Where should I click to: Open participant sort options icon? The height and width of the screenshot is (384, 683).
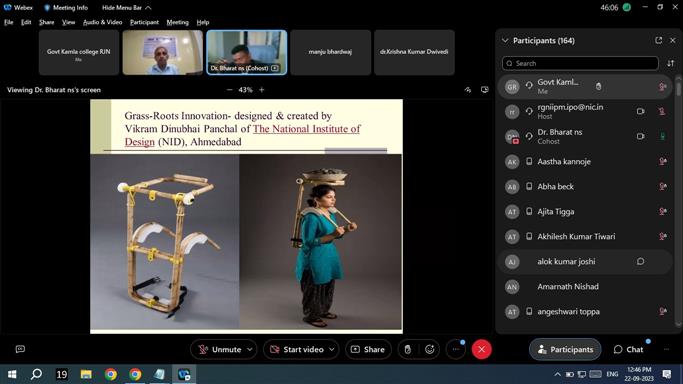click(671, 64)
